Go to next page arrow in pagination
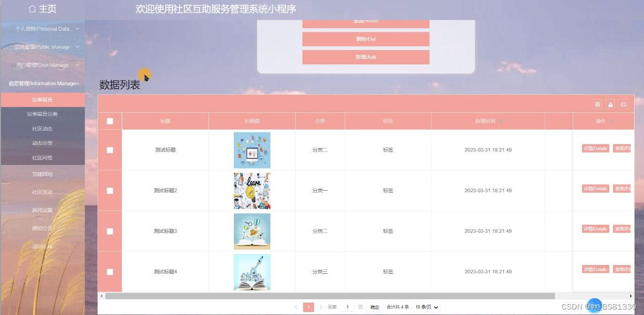The width and height of the screenshot is (644, 315). coord(321,307)
